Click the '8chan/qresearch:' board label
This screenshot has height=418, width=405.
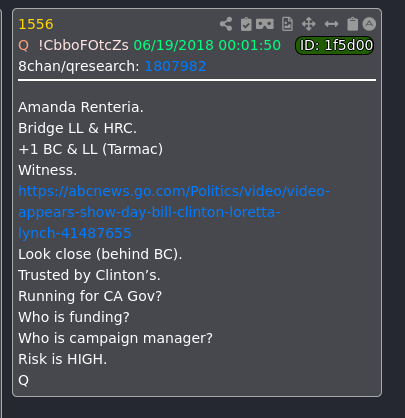[x=79, y=66]
